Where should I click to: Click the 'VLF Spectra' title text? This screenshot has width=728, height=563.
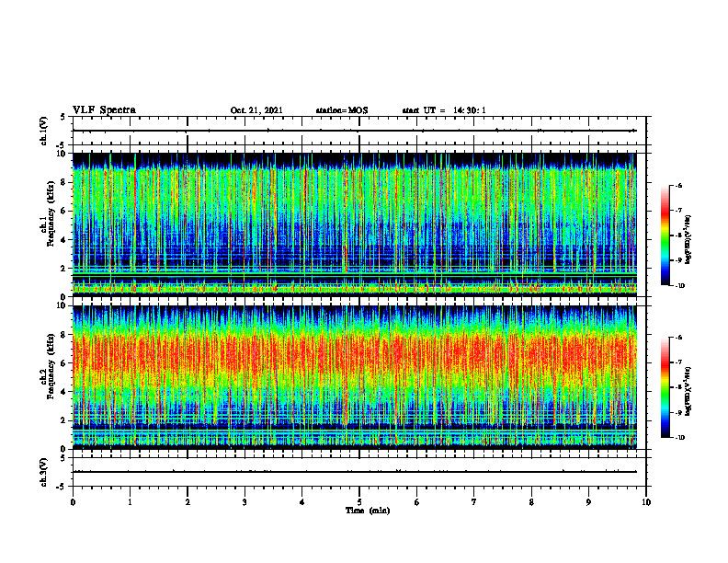(104, 110)
